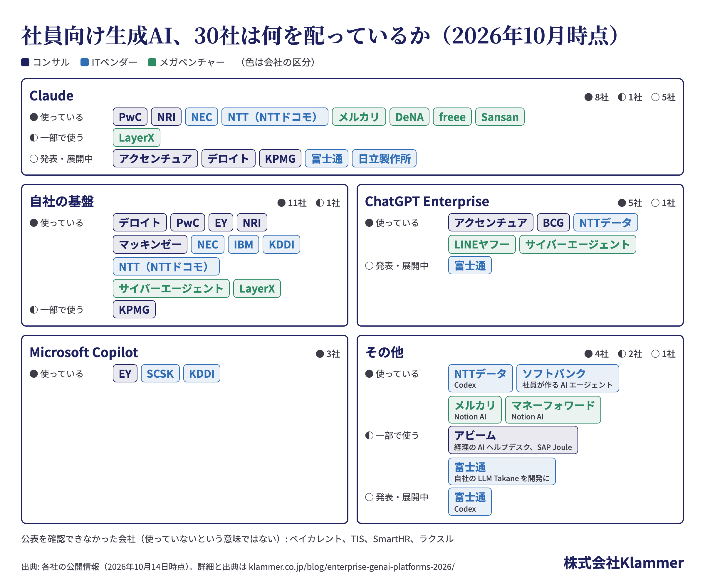Select the SCSK chip
This screenshot has height=588, width=705.
160,374
